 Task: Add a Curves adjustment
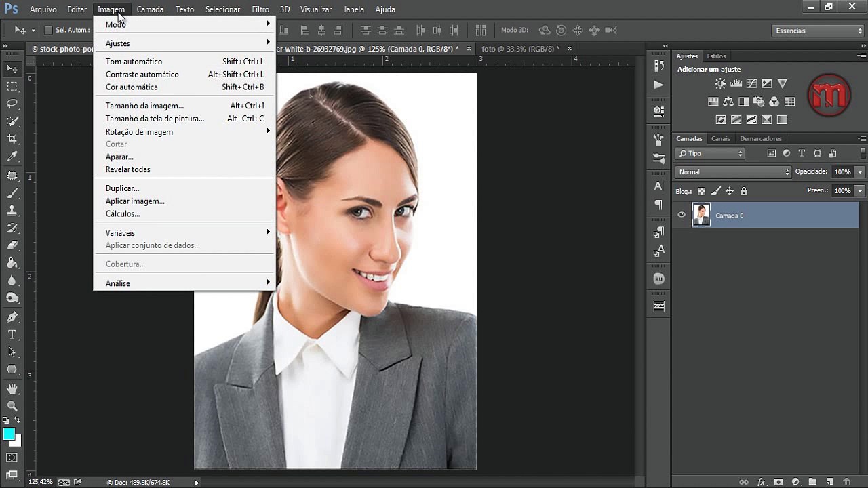(751, 84)
